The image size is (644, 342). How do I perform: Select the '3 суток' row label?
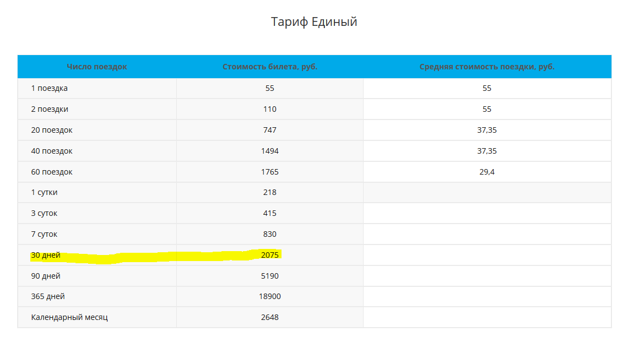[x=45, y=213]
